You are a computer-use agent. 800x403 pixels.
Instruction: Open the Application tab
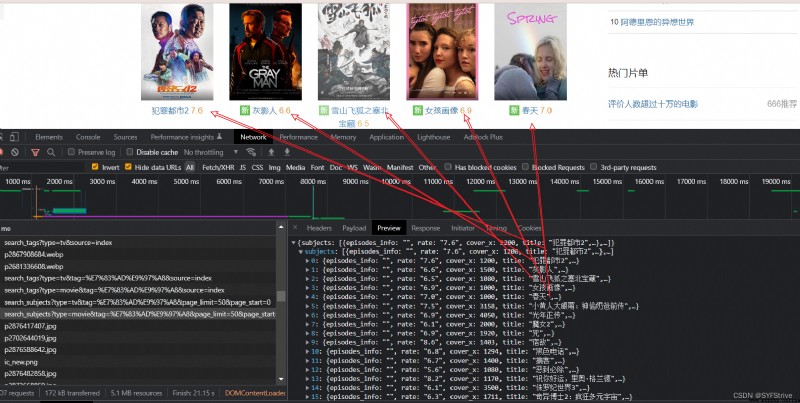tap(386, 137)
